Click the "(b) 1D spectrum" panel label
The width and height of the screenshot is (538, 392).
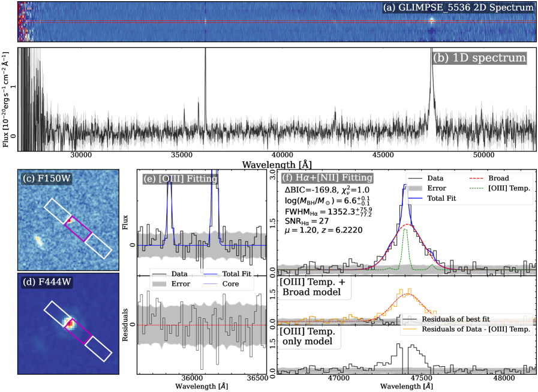[479, 58]
